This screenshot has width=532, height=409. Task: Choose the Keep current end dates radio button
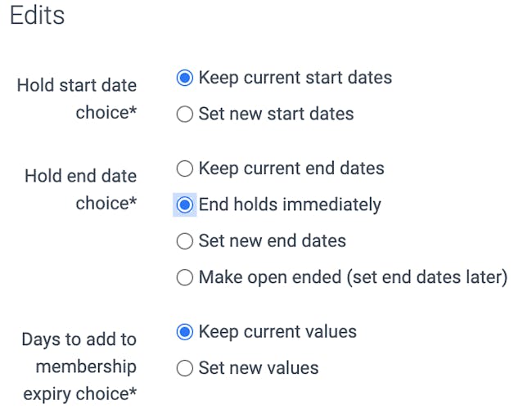point(185,169)
